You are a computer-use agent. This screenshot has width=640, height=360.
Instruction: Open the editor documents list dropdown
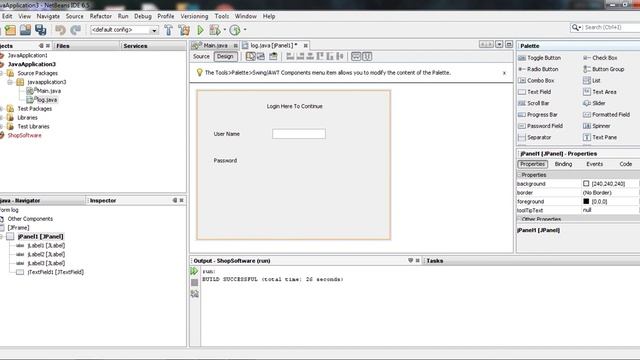coord(499,44)
